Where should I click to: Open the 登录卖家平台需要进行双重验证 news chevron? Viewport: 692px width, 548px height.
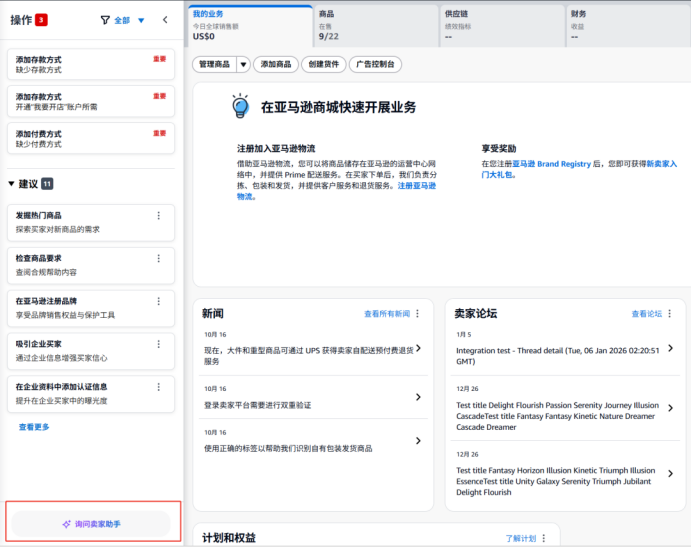(x=418, y=397)
